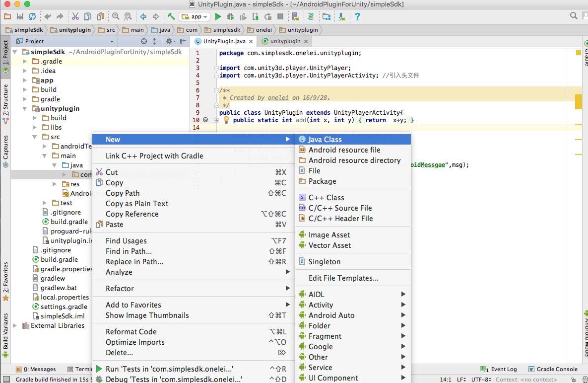
Task: Click the Make Project hammer icon
Action: pos(171,16)
